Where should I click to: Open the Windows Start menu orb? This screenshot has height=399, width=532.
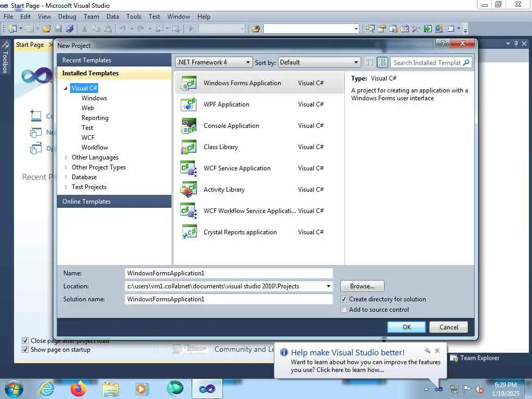click(x=14, y=389)
